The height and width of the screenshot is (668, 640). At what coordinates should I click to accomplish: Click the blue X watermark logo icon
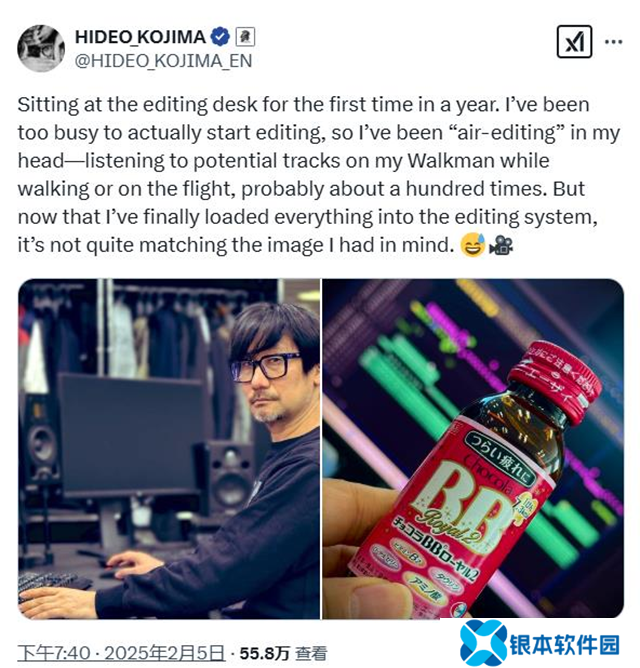point(483,643)
